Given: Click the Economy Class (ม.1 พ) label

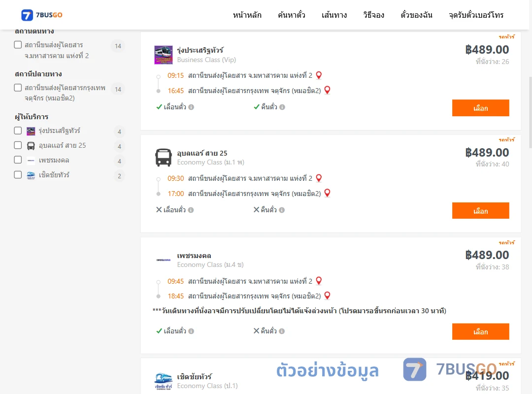Looking at the screenshot, I should pos(210,162).
